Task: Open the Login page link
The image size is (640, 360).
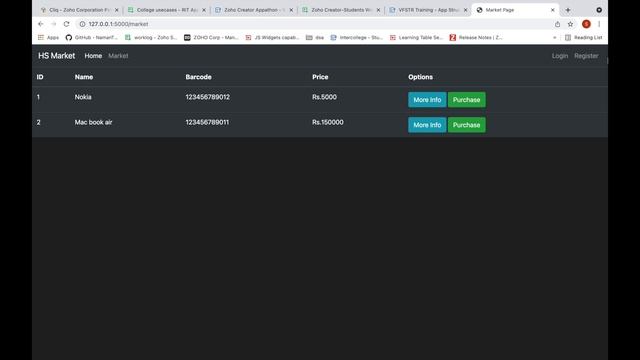Action: pyautogui.click(x=560, y=56)
